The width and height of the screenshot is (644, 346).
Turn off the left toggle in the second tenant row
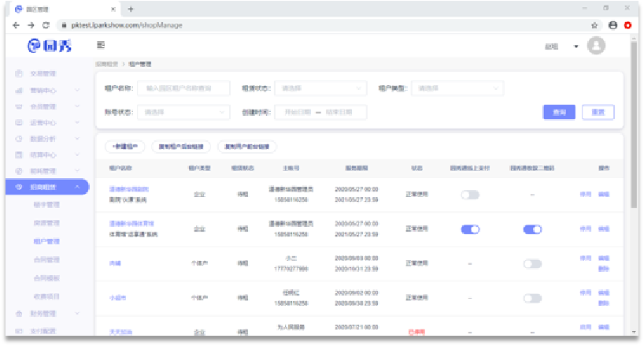[470, 229]
